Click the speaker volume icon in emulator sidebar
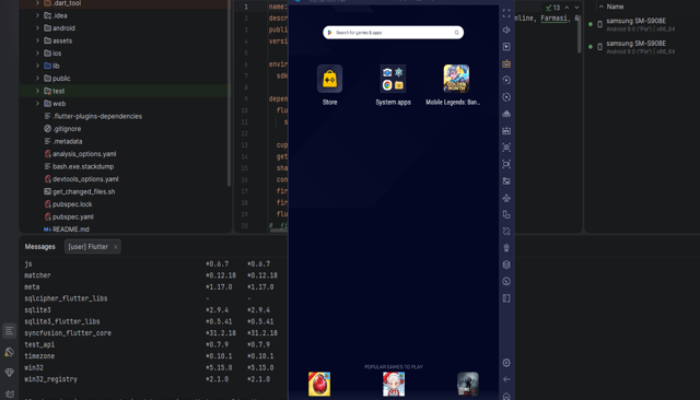The width and height of the screenshot is (700, 400). (x=506, y=30)
